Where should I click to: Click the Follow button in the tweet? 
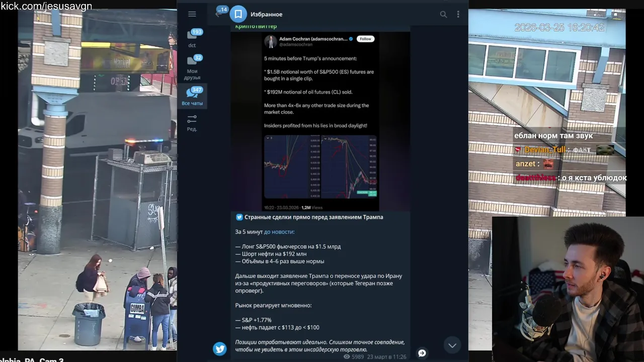coord(365,39)
